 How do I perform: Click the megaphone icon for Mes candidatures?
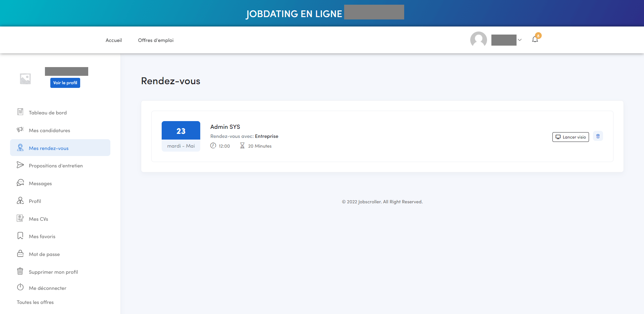[x=20, y=130]
